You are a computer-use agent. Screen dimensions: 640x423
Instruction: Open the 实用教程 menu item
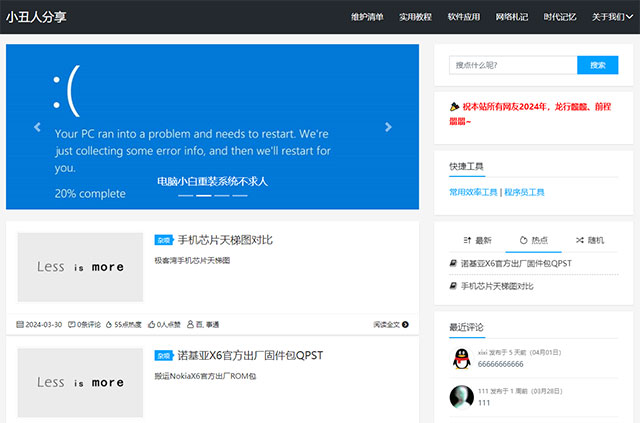click(415, 17)
